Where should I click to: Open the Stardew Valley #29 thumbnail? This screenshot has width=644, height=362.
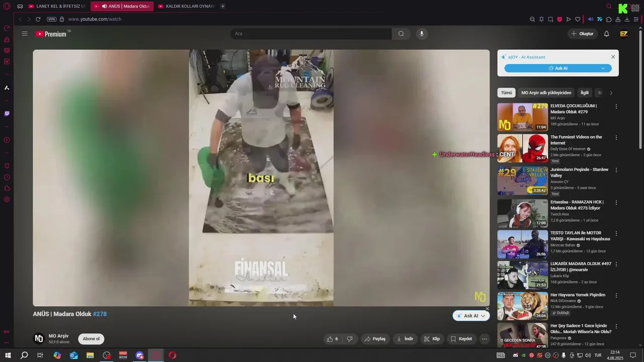522,180
